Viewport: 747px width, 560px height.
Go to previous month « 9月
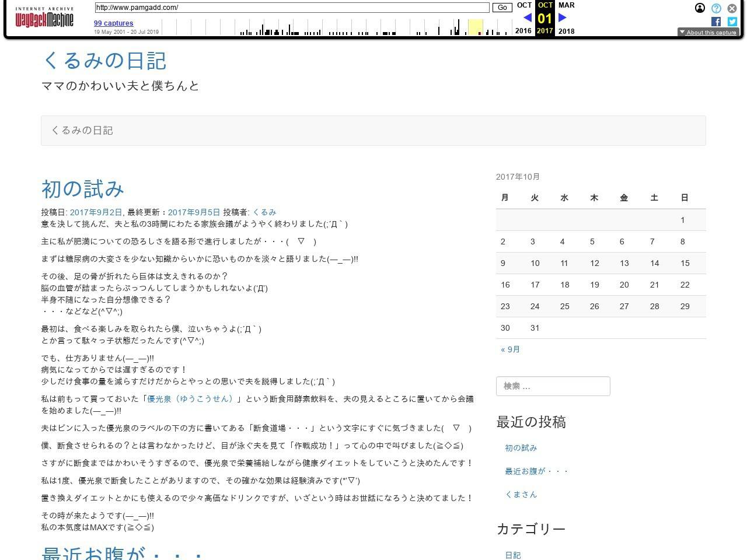(x=510, y=349)
